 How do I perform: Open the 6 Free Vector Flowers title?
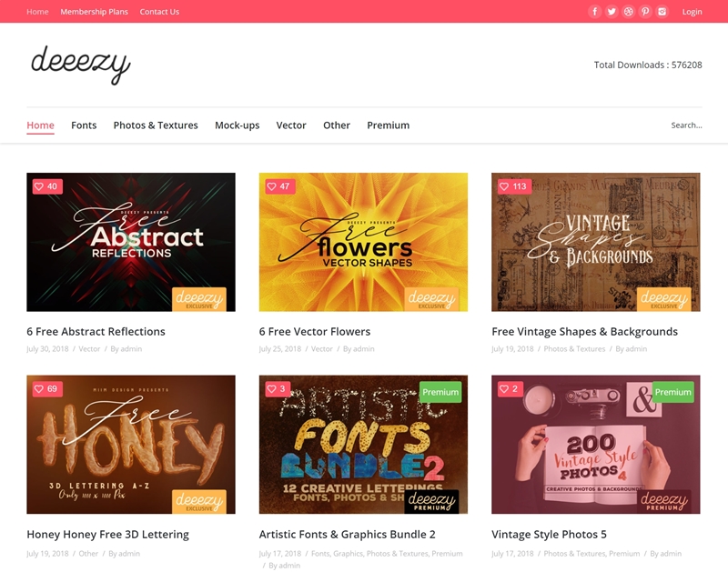[x=315, y=332]
